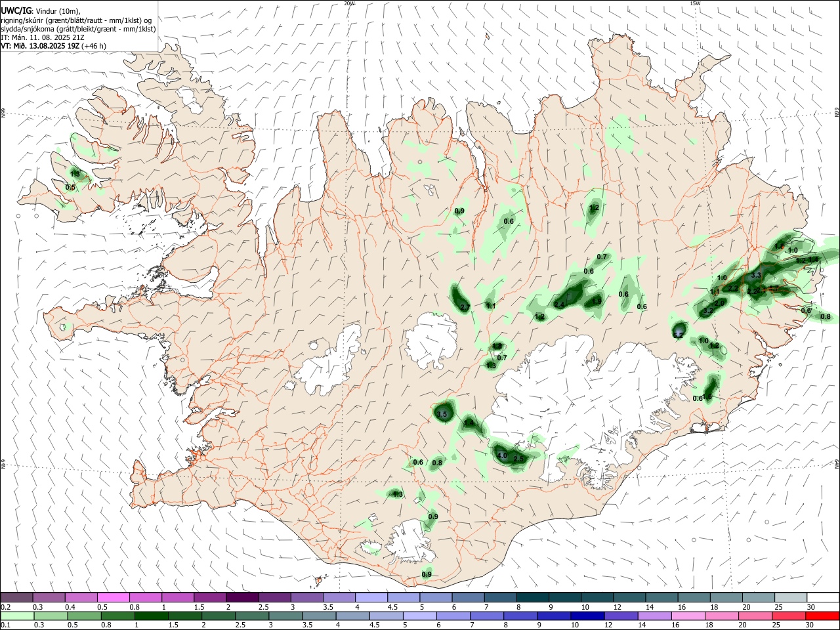Click the 2.7 rain value label
Screen dimensions: 840x630
click(465, 307)
